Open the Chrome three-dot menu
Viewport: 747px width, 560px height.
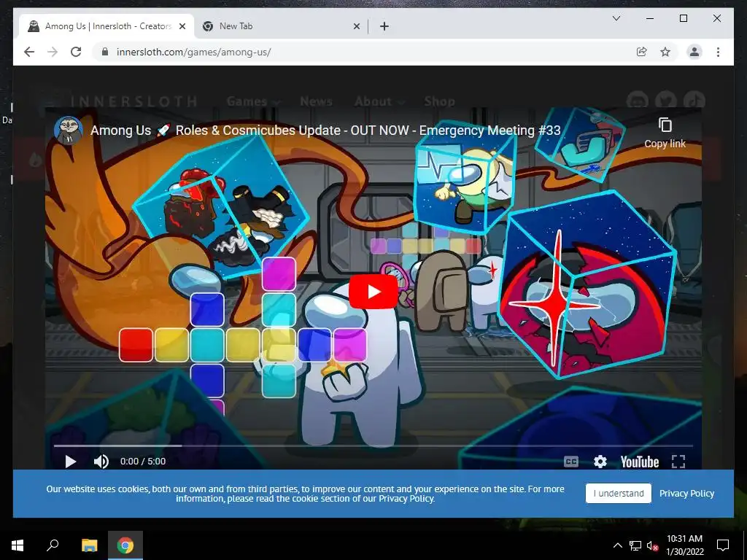(718, 52)
